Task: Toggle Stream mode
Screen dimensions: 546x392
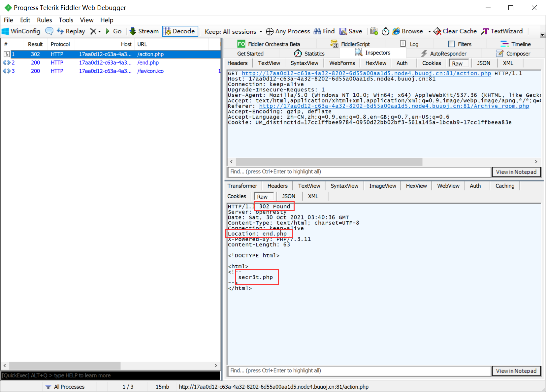Action: [144, 31]
